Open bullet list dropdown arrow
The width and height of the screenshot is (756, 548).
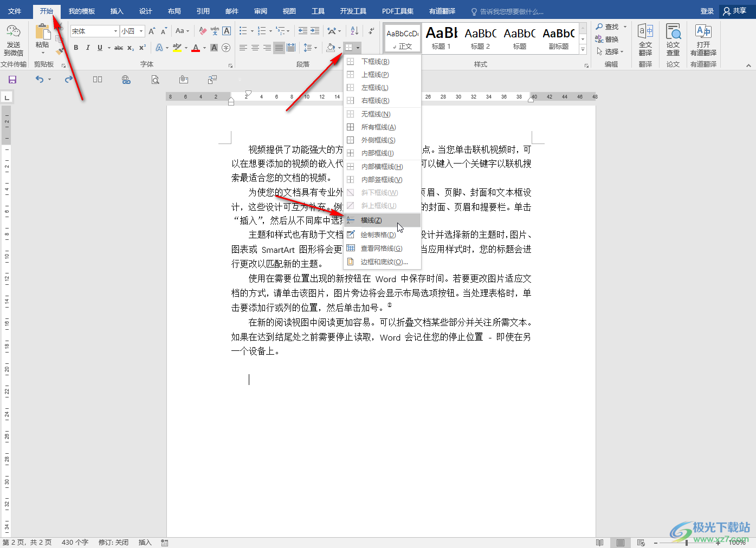click(x=253, y=31)
